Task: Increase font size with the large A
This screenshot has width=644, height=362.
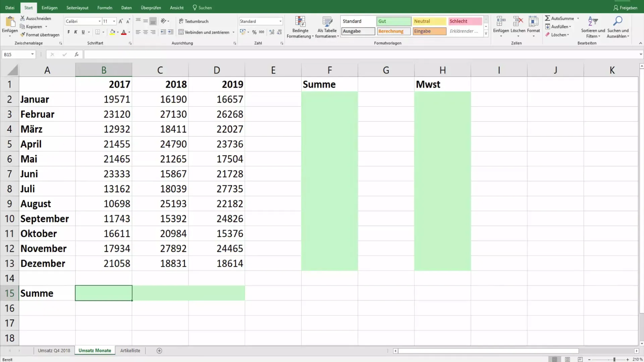Action: pos(121,21)
